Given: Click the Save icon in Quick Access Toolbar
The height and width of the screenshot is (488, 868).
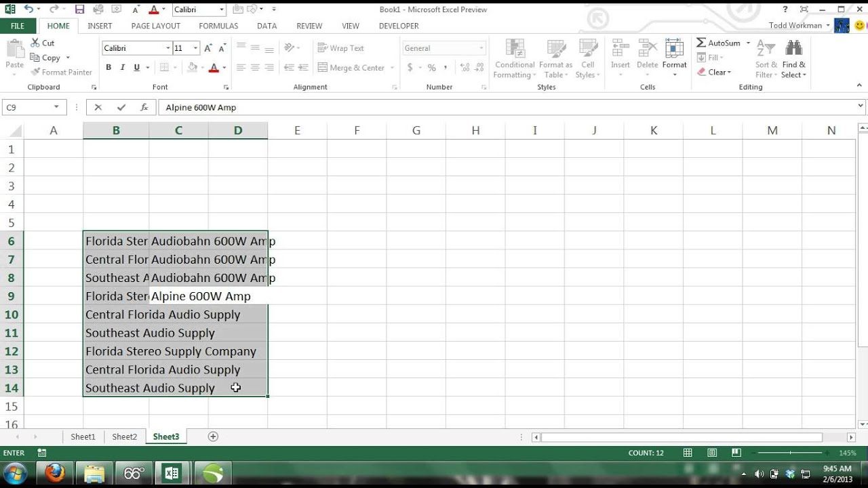Looking at the screenshot, I should click(x=79, y=9).
